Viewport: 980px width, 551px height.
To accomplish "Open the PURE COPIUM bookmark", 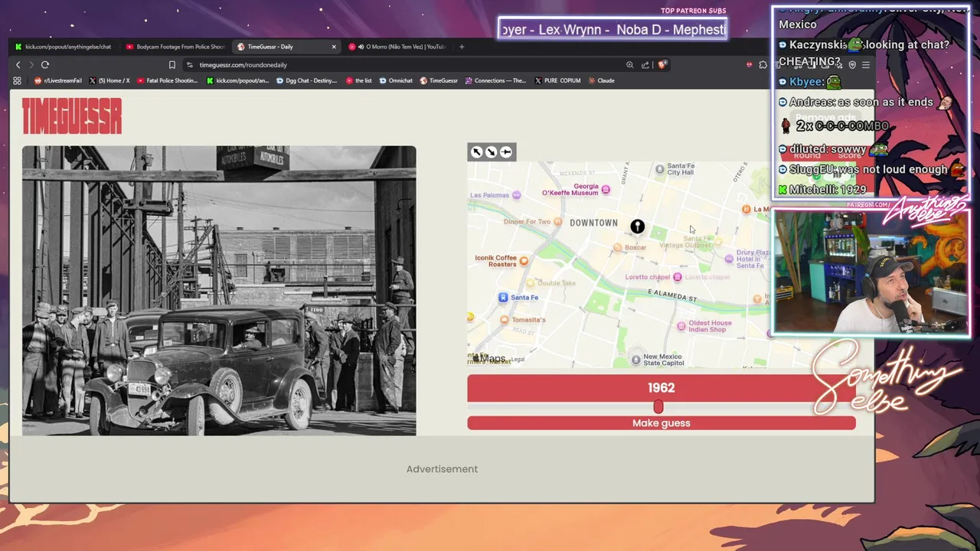I will 557,80.
